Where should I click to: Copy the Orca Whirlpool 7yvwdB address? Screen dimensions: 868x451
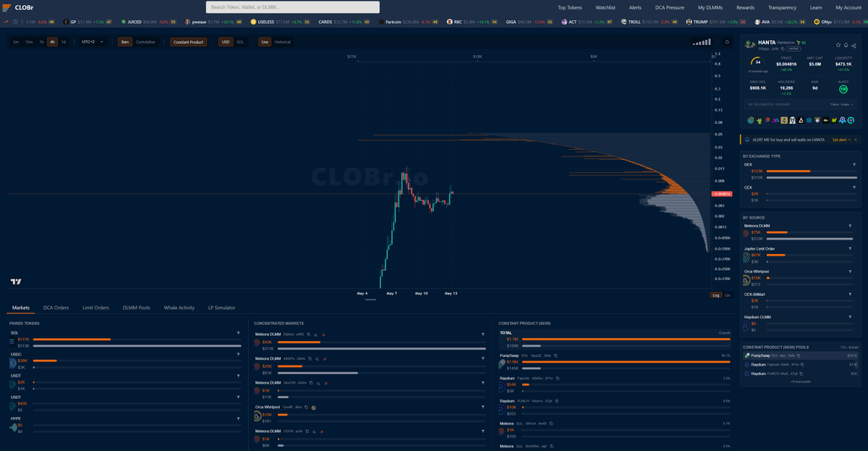(306, 407)
